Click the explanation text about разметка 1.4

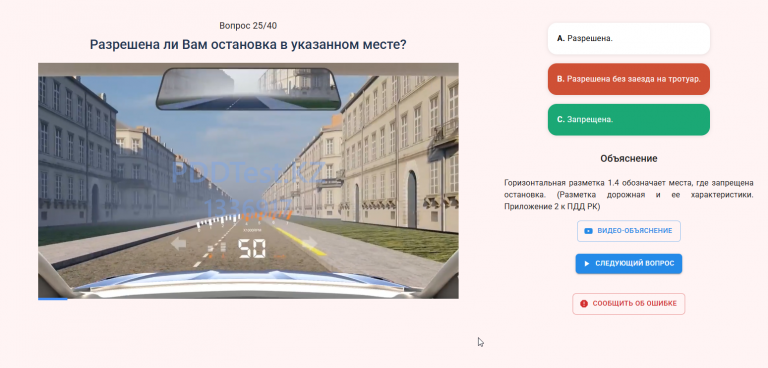628,195
